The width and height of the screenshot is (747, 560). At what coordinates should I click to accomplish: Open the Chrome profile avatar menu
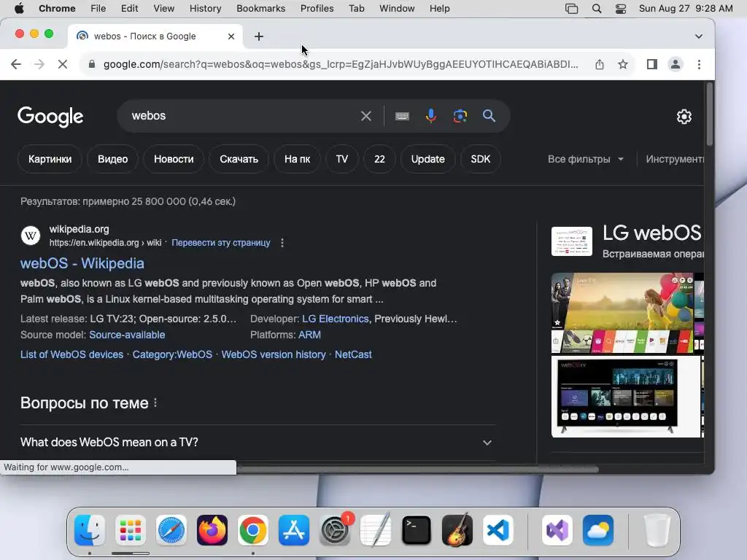tap(675, 64)
